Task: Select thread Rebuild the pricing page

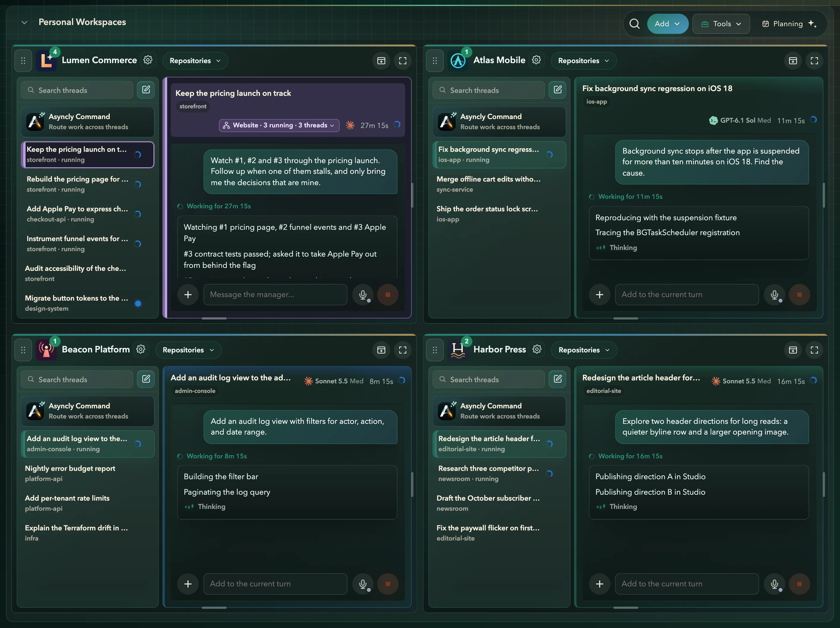Action: pyautogui.click(x=88, y=184)
